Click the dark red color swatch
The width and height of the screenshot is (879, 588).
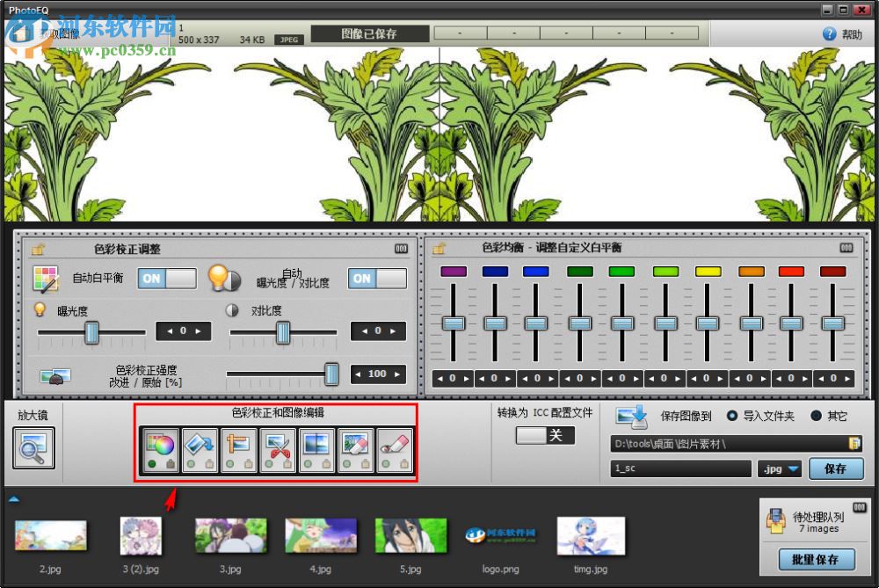tap(833, 272)
